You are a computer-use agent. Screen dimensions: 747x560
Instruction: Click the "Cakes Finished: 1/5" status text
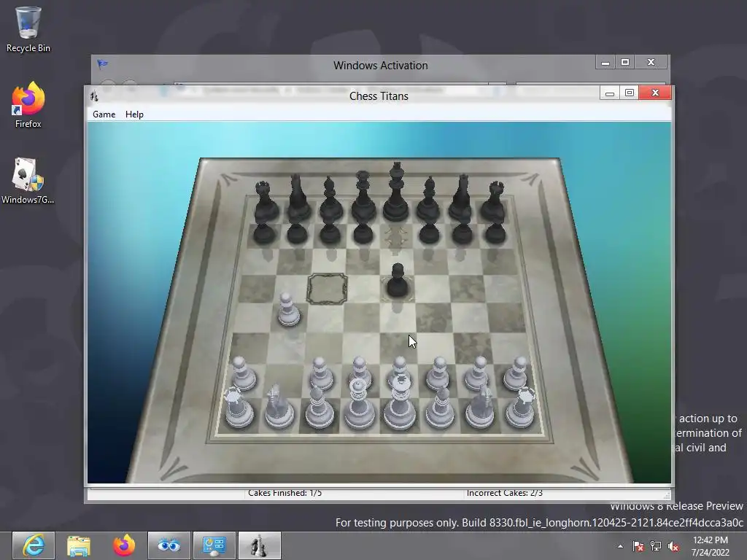285,493
